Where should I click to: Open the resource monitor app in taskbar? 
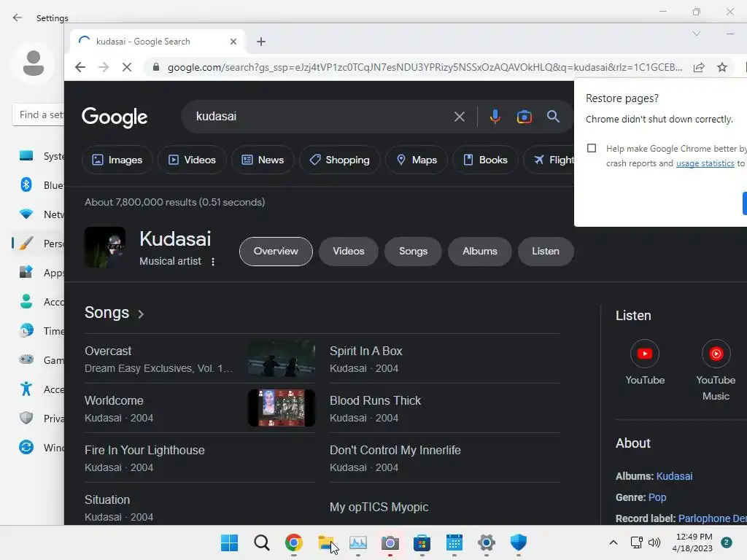click(x=357, y=542)
